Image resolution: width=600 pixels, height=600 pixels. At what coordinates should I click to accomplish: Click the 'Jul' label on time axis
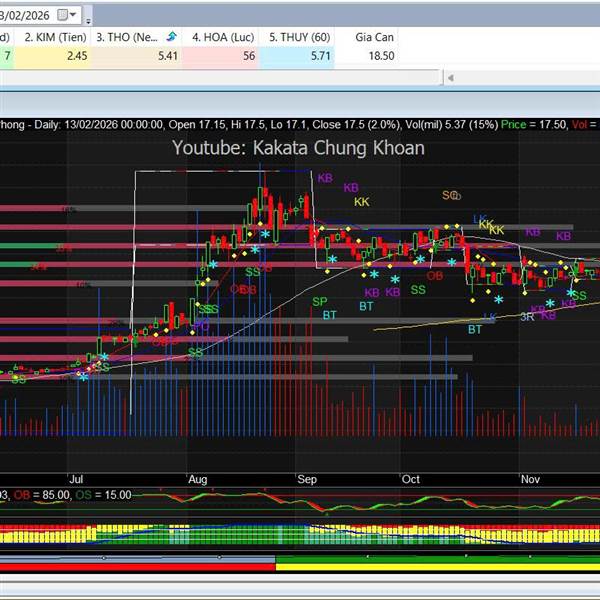[76, 479]
